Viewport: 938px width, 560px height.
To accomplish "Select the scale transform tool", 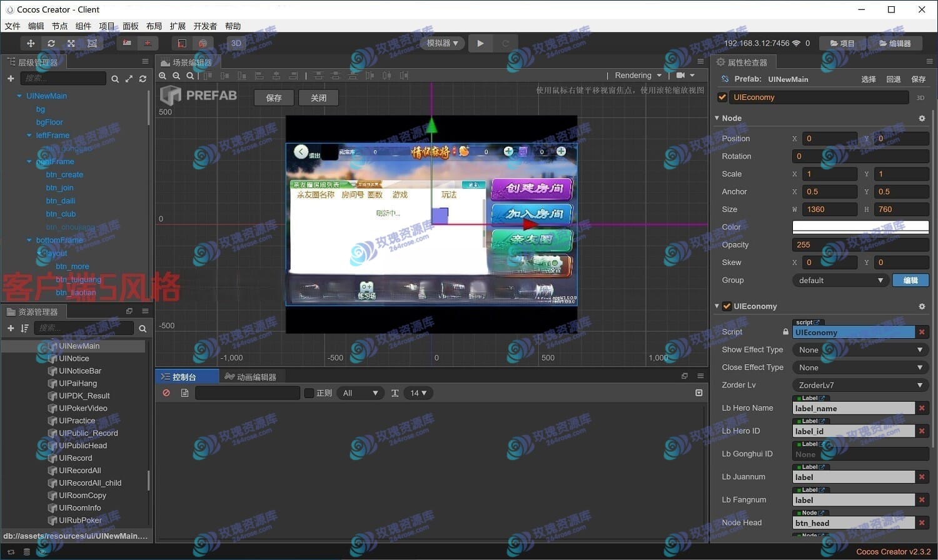I will pos(71,43).
